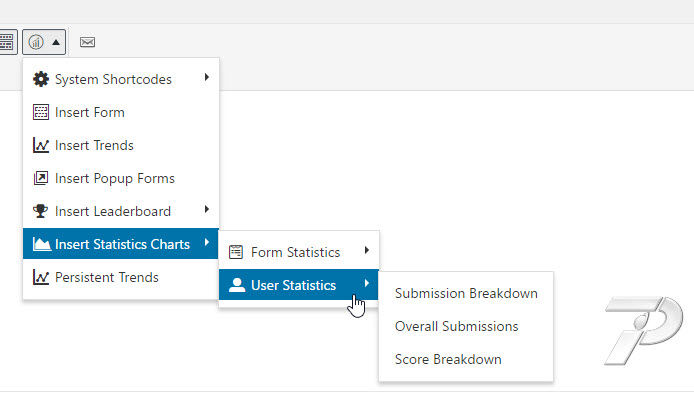Open the Insert Statistics Charts item
This screenshot has height=408, width=694.
[121, 244]
